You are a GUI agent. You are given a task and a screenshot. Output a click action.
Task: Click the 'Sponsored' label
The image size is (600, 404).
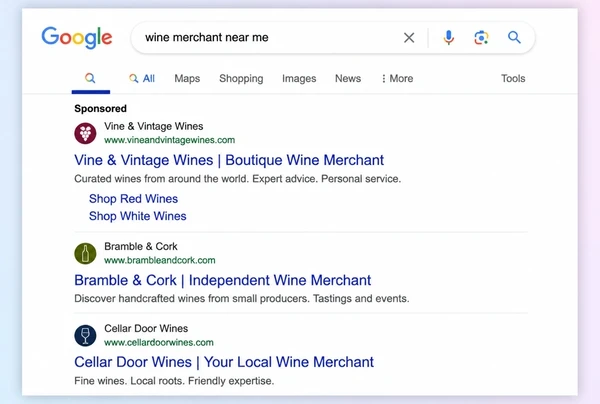101,109
